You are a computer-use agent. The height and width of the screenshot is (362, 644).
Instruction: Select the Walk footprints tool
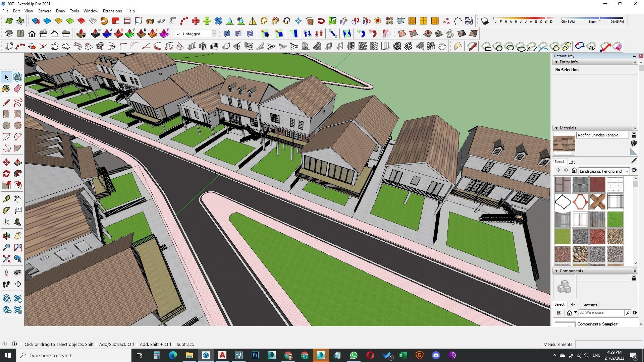click(x=6, y=284)
